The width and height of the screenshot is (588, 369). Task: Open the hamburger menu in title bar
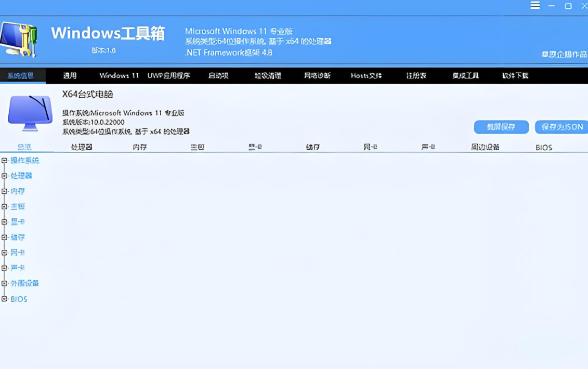(x=534, y=6)
